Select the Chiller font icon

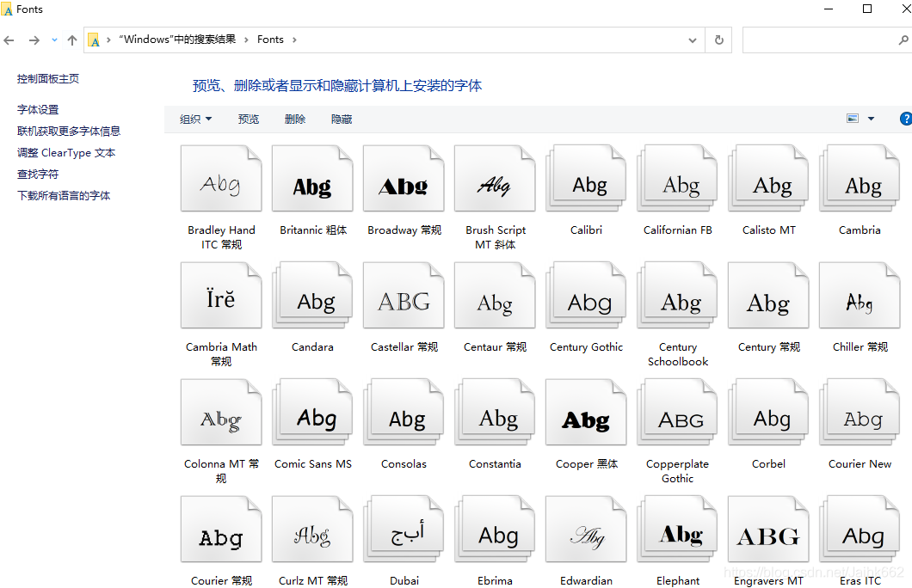[x=860, y=296]
